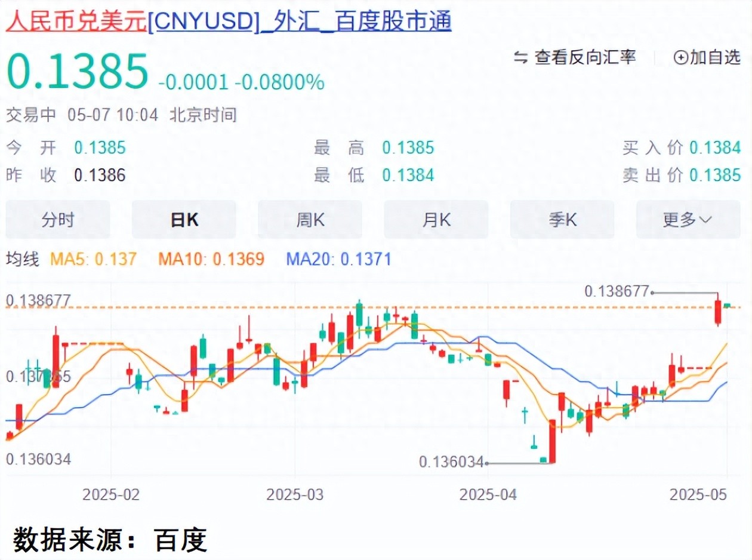
Task: Click the 买入价 value 0.1384
Action: (715, 147)
